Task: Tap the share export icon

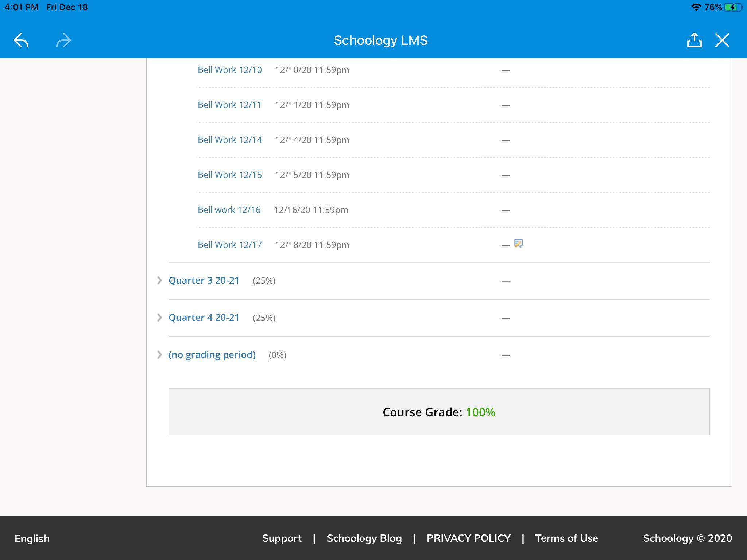Action: pyautogui.click(x=694, y=40)
